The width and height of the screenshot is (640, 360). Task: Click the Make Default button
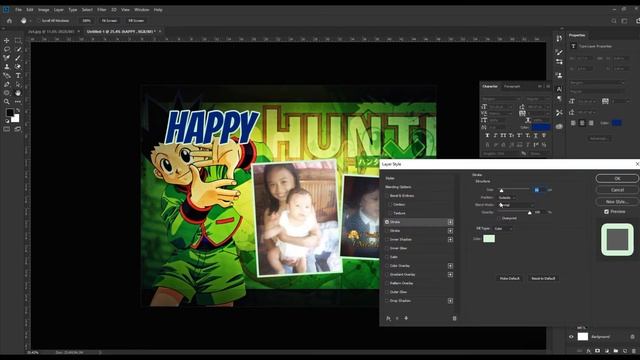510,278
